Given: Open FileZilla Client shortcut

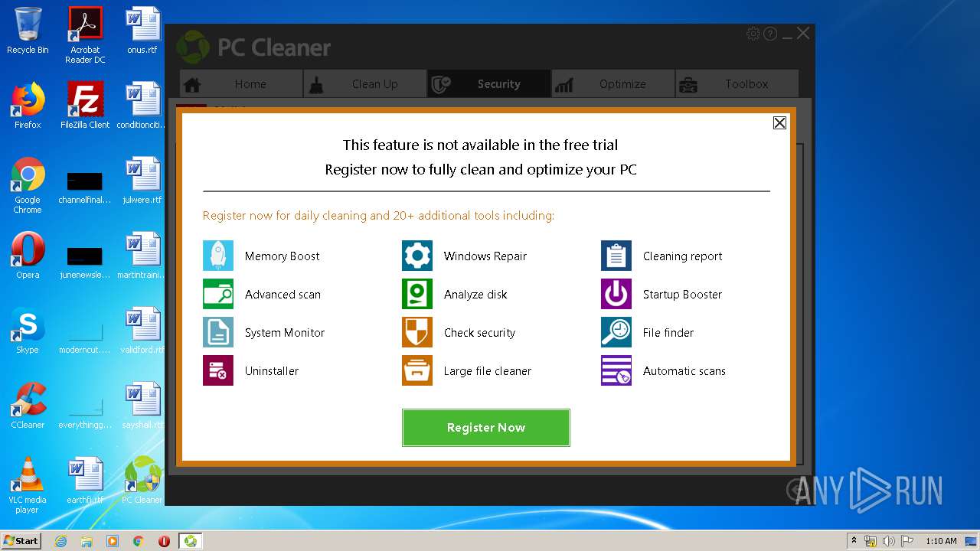Looking at the screenshot, I should click(x=85, y=106).
